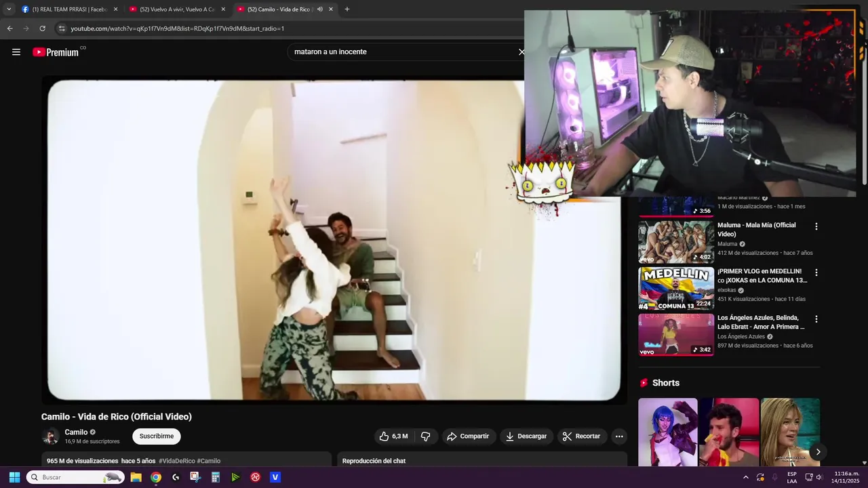Open options for Maluma - Mala Mía video
The image size is (868, 488).
(x=816, y=226)
